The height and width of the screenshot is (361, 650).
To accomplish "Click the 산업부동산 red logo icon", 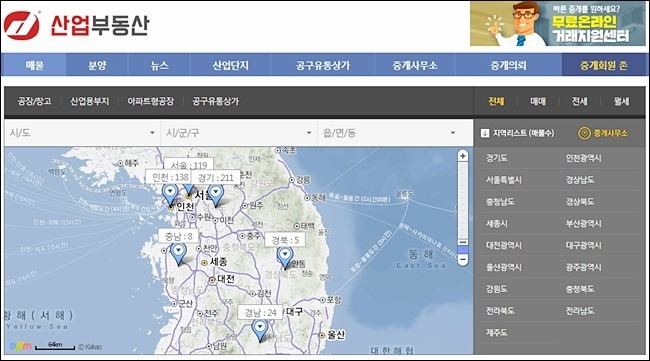I will (22, 25).
